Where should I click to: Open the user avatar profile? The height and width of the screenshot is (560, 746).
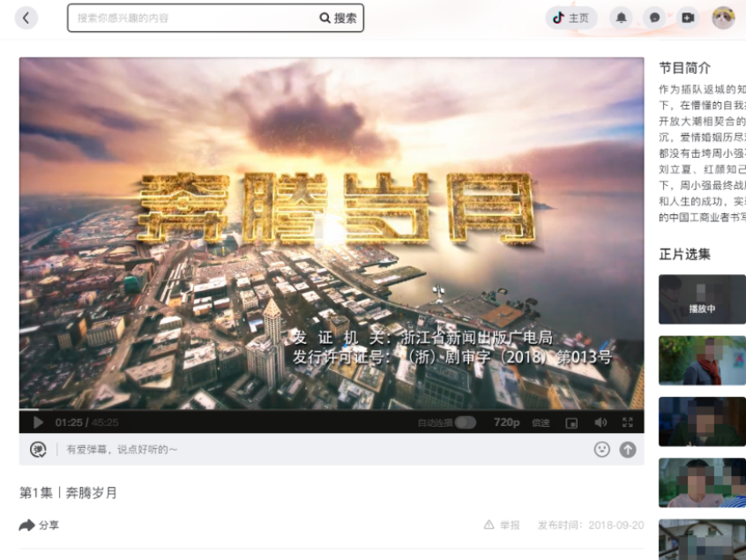coord(723,19)
